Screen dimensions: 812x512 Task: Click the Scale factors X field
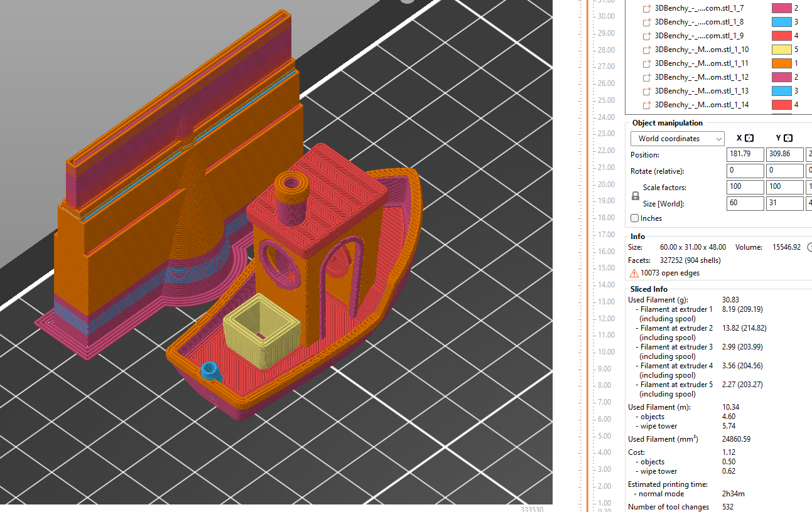coord(745,187)
